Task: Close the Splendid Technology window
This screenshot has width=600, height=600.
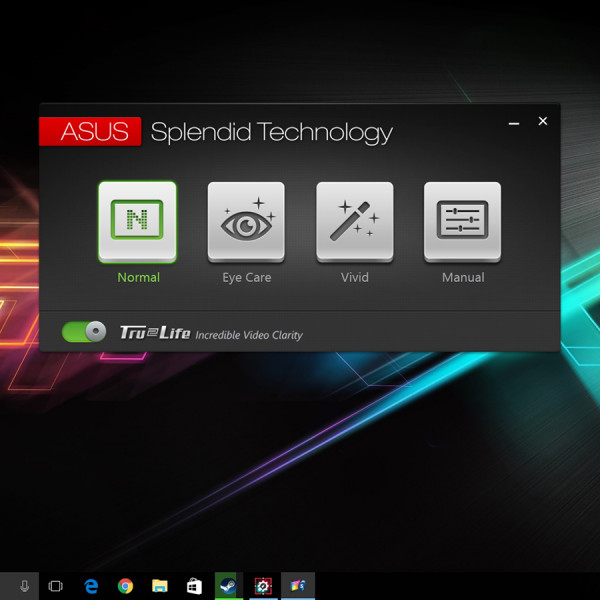Action: (x=543, y=121)
